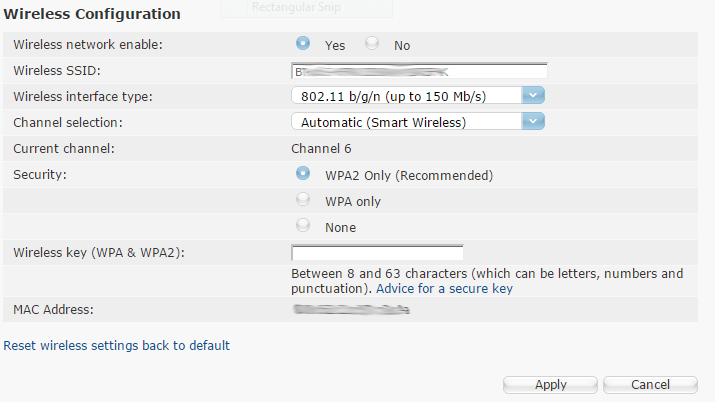Open the Advice for a secure key link
Screen dimensions: 715x402
point(445,289)
